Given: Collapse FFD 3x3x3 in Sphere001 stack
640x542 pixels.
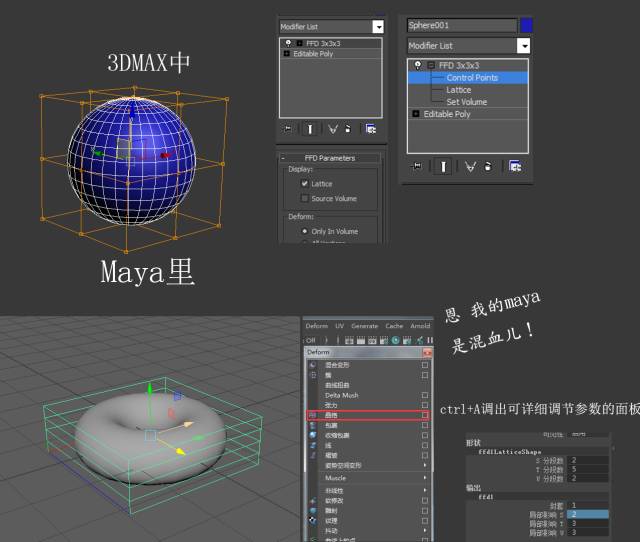Looking at the screenshot, I should pos(431,65).
